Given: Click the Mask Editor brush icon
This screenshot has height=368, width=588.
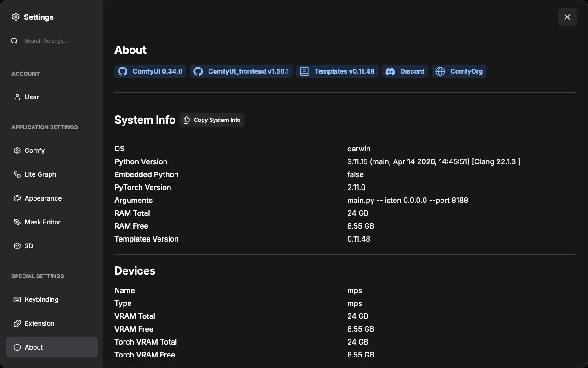Looking at the screenshot, I should pos(17,222).
